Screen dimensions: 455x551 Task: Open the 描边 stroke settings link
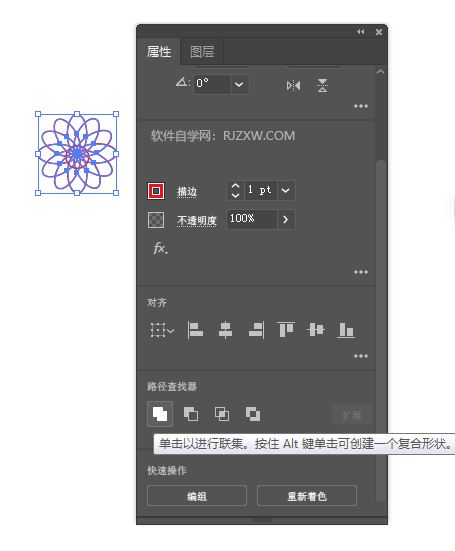coord(187,192)
